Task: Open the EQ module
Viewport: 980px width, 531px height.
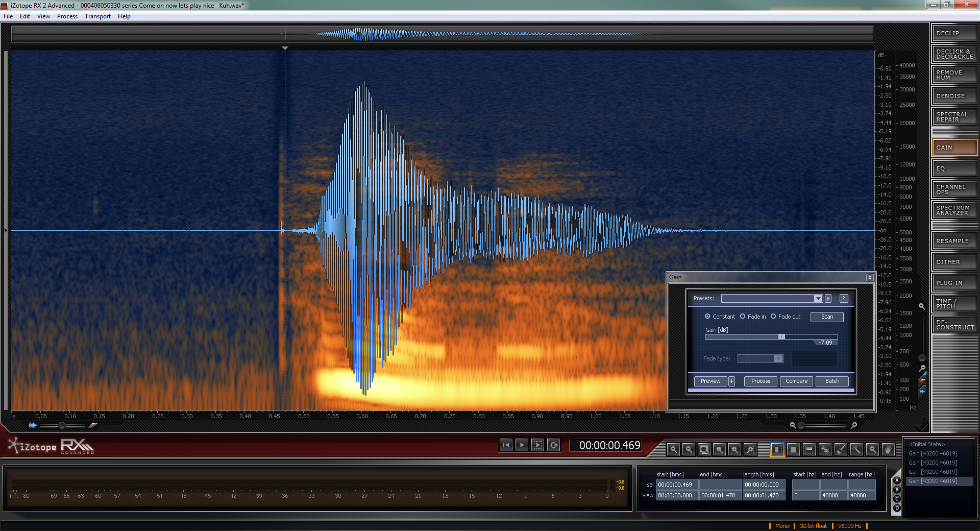Action: pyautogui.click(x=954, y=168)
